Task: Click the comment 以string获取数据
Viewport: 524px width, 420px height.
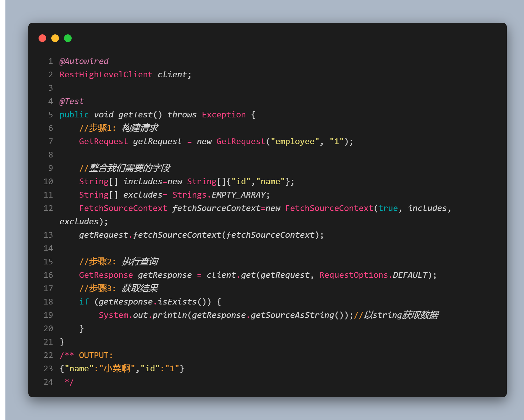Action: [396, 315]
